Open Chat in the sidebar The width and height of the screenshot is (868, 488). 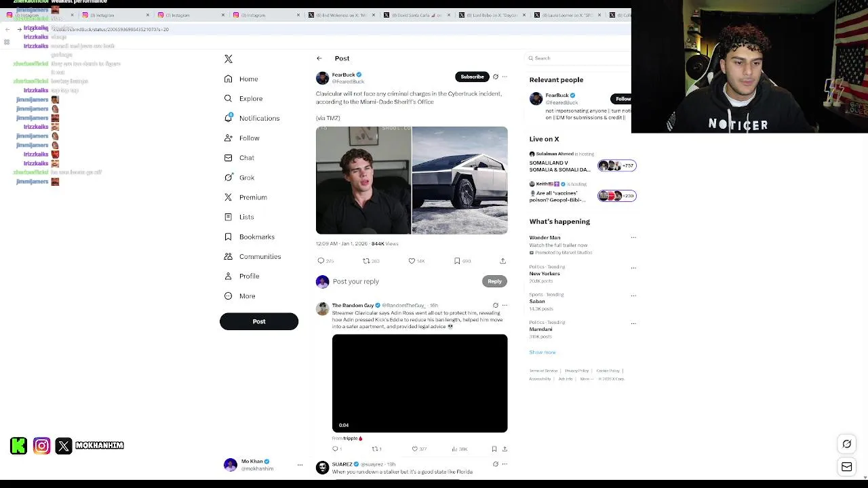pos(239,157)
